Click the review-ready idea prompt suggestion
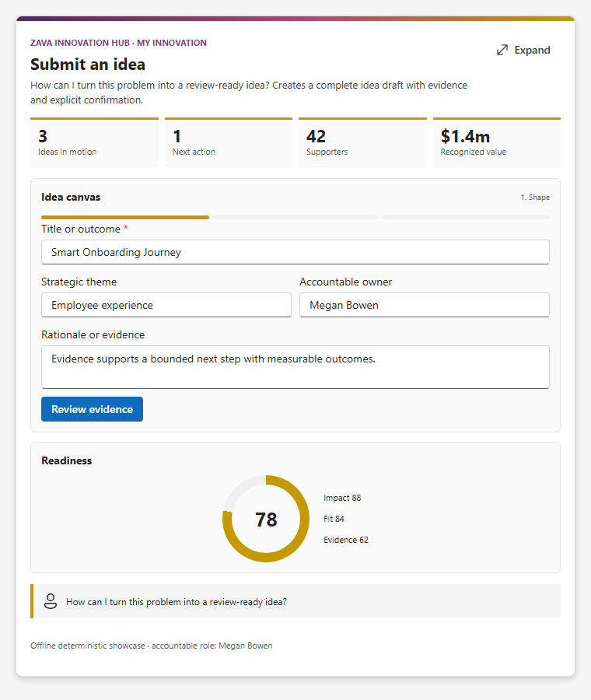591x700 pixels. point(295,601)
